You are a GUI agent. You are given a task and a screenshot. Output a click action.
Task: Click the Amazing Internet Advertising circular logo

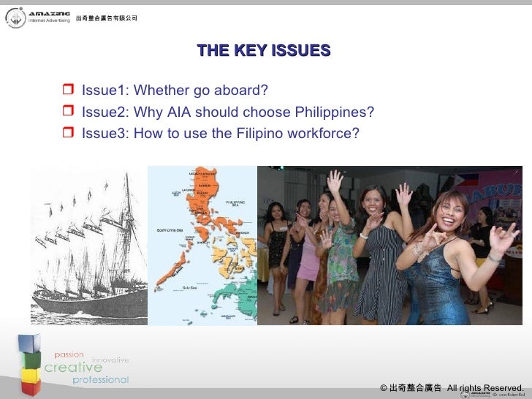point(15,18)
